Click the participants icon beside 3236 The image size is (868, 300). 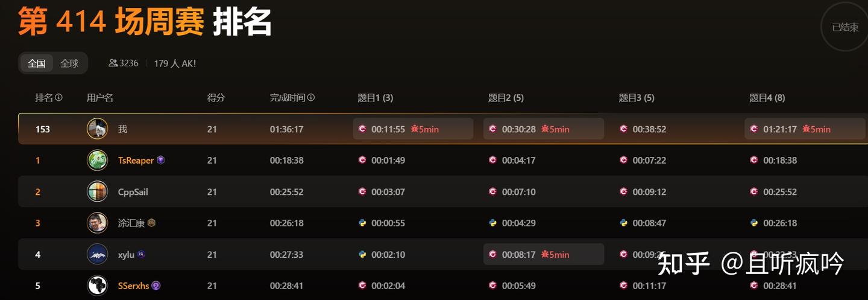pyautogui.click(x=113, y=63)
